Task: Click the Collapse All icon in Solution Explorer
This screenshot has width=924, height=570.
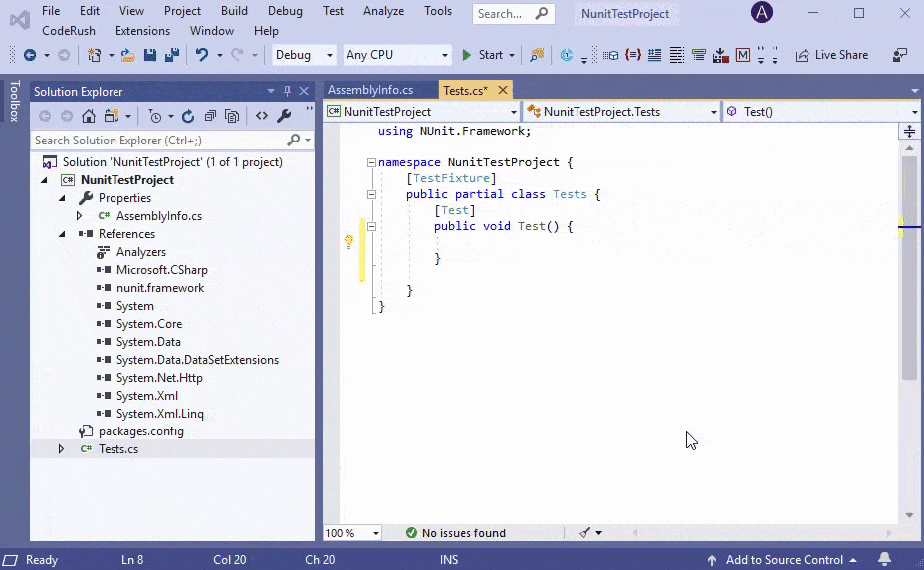Action: pos(210,116)
